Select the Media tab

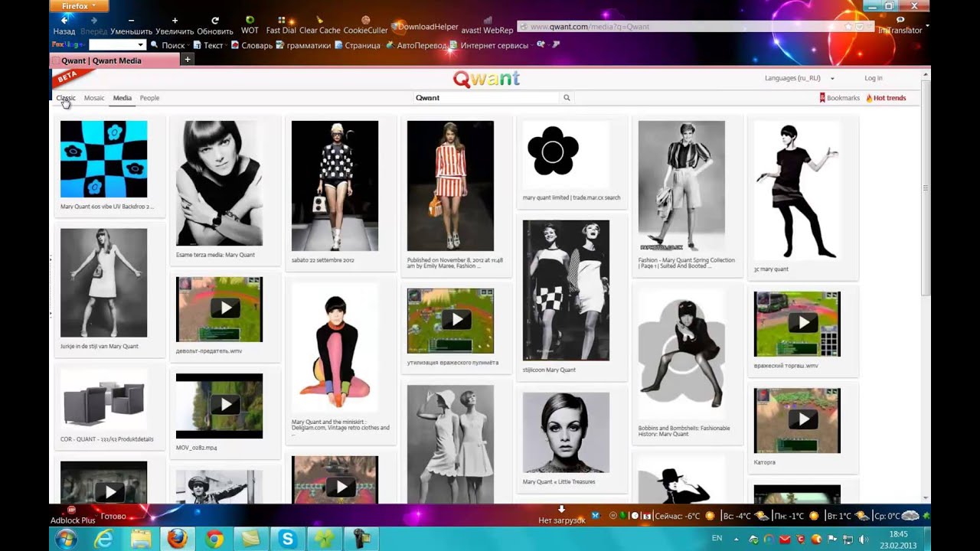(x=122, y=98)
